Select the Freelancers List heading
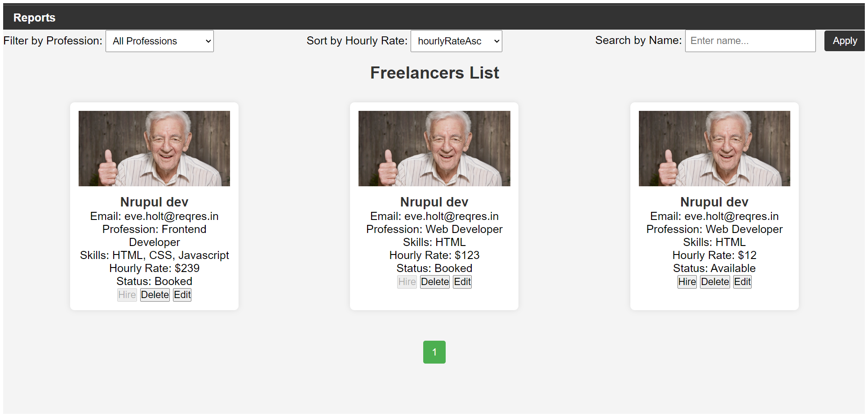The width and height of the screenshot is (868, 417). click(434, 73)
